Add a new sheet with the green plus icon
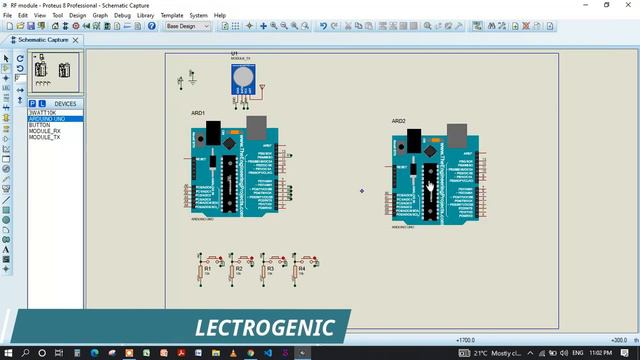 pyautogui.click(x=515, y=26)
